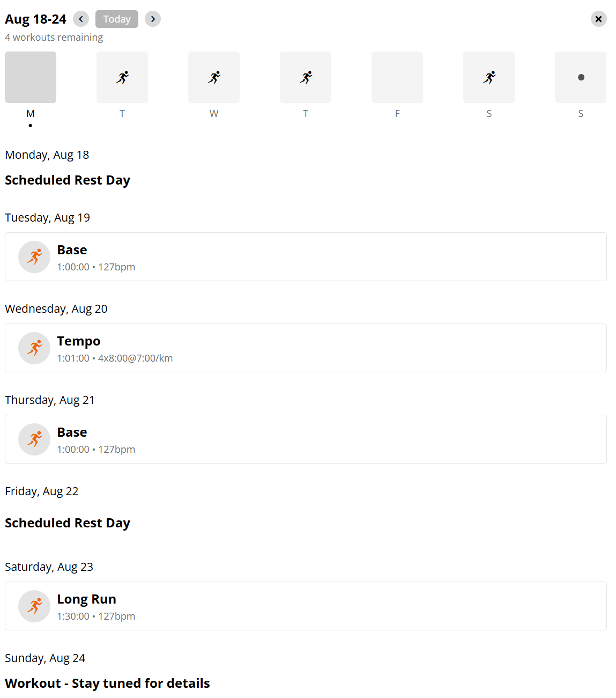Close the weekly workout panel

[x=598, y=19]
